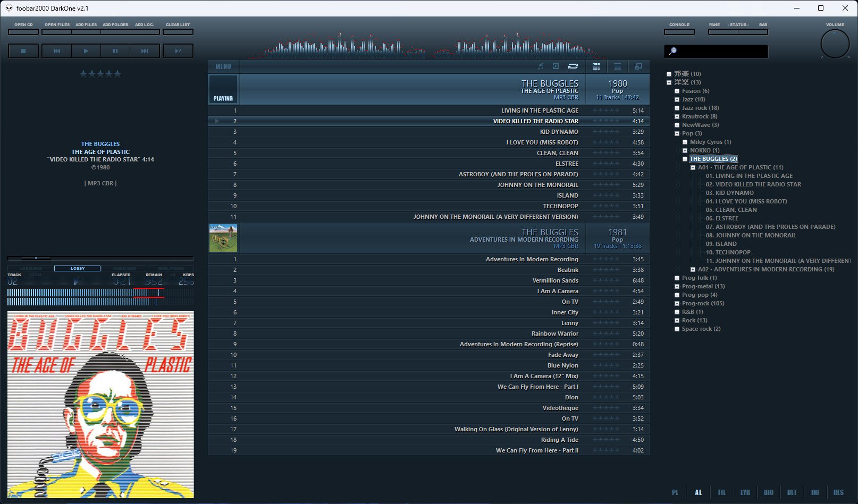Click the rating stars on the ELSTREE row

pos(606,164)
